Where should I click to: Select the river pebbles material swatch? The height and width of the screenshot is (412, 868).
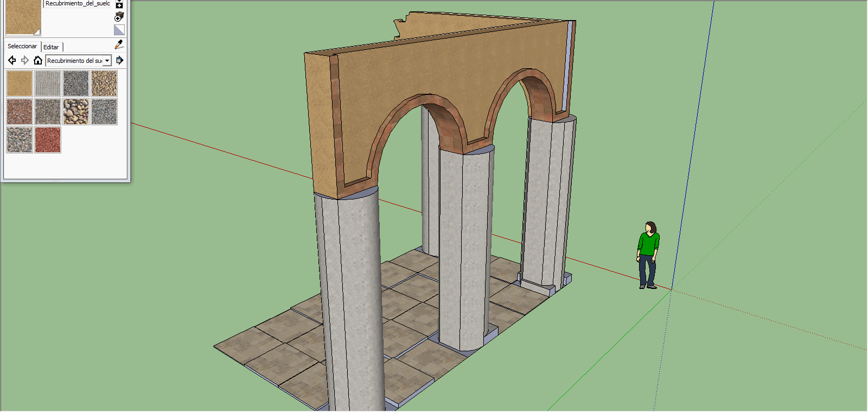point(76,112)
